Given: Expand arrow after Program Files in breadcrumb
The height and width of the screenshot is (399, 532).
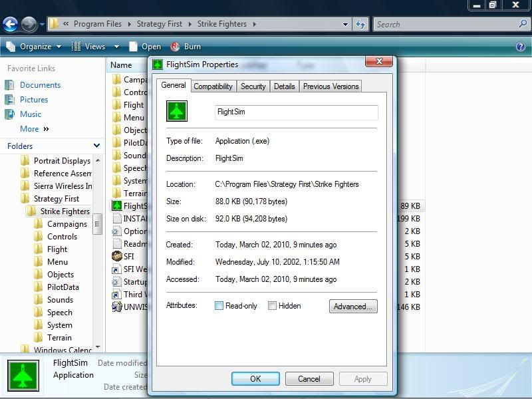Looking at the screenshot, I should click(129, 24).
